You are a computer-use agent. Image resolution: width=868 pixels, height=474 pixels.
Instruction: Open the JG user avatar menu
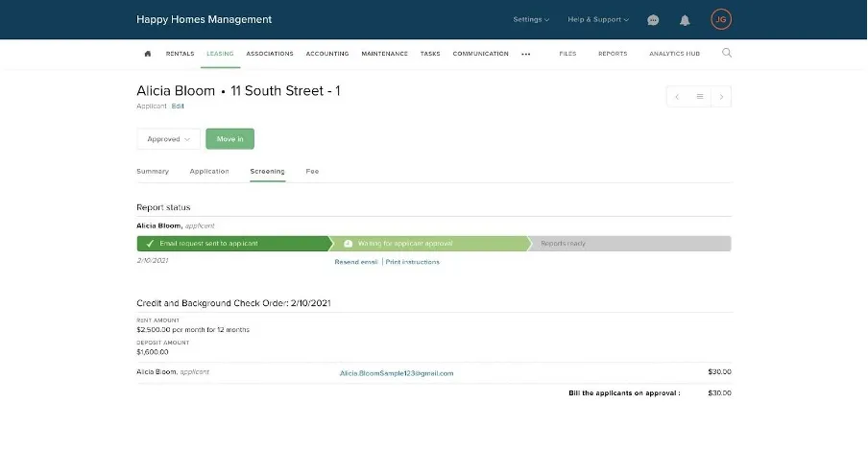pyautogui.click(x=721, y=19)
